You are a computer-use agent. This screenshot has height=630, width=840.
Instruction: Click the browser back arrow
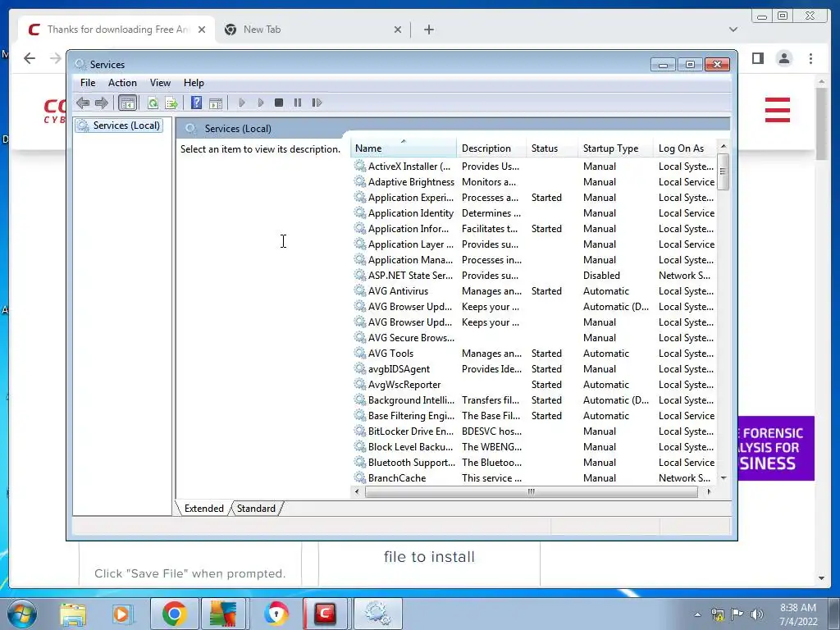coord(30,58)
